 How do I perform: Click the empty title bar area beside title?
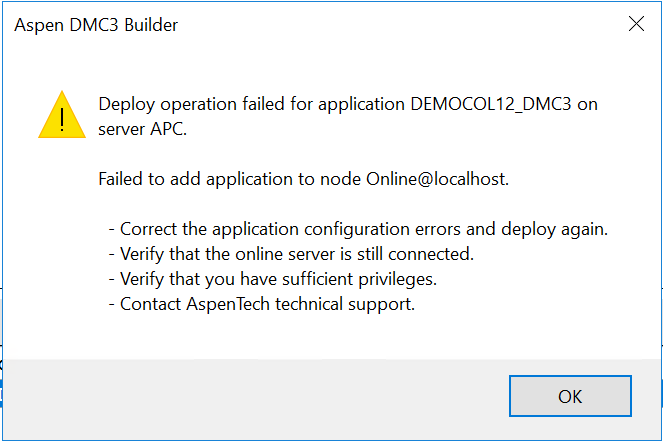pos(397,25)
